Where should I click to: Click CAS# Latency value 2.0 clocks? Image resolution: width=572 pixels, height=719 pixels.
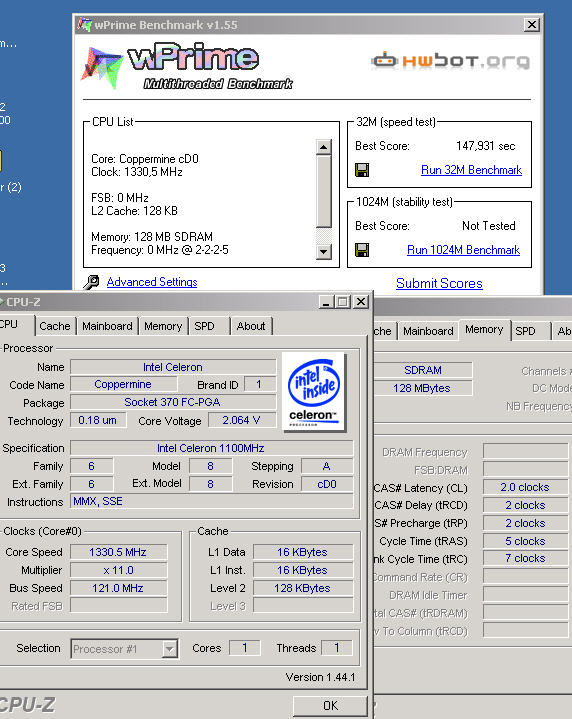[525, 487]
